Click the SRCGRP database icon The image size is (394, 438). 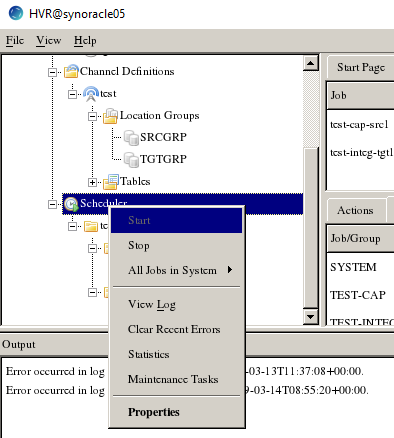pos(131,137)
